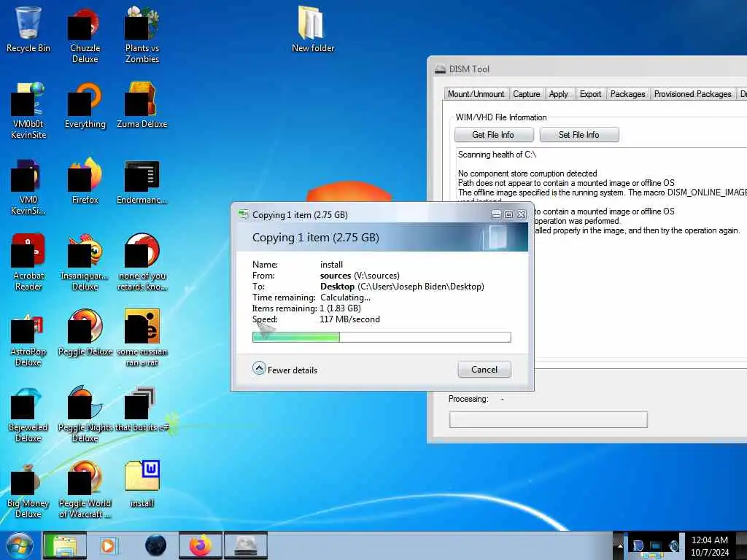This screenshot has height=560, width=747.
Task: Click 'No component store corruption detected' text
Action: tap(527, 174)
